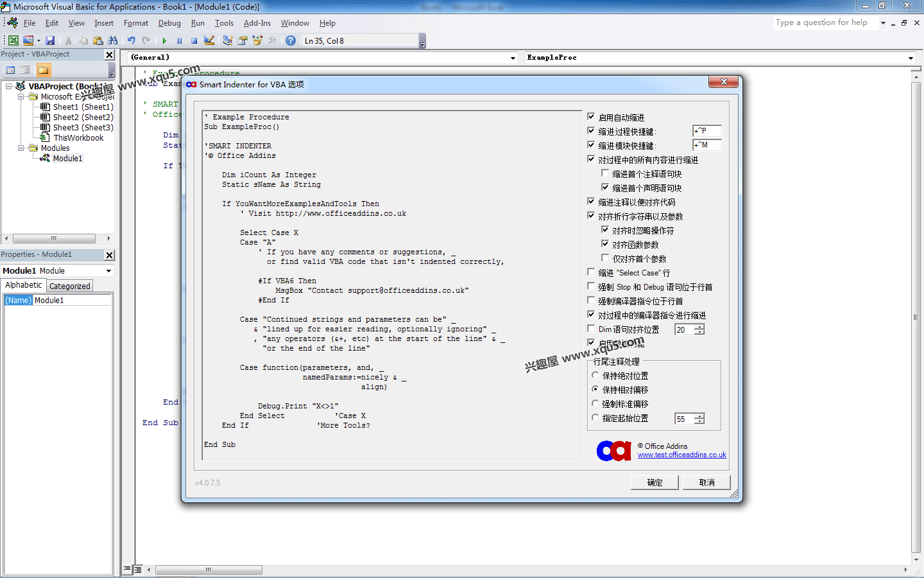Click the 确定 button
This screenshot has width=924, height=578.
(x=654, y=482)
